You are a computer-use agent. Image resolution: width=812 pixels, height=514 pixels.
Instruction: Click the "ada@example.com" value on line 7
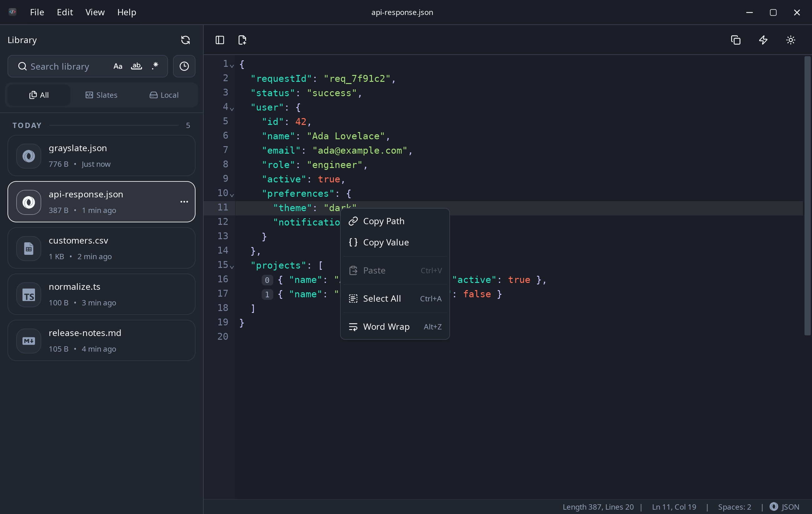coord(360,151)
